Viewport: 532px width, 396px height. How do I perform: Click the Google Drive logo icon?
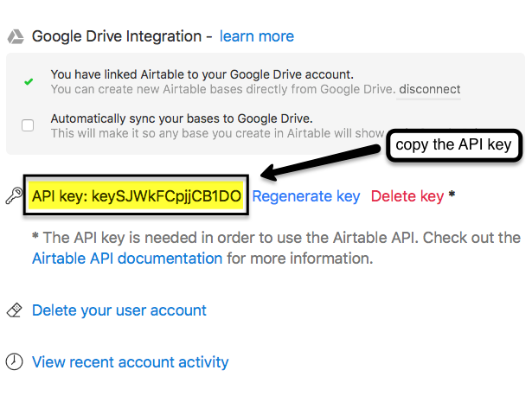click(16, 36)
